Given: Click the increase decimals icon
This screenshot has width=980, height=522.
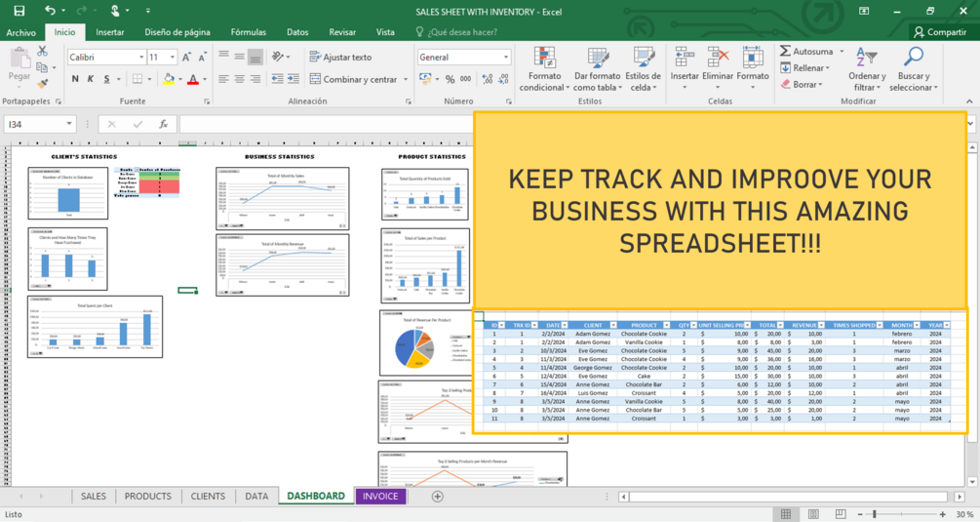Looking at the screenshot, I should tap(488, 79).
